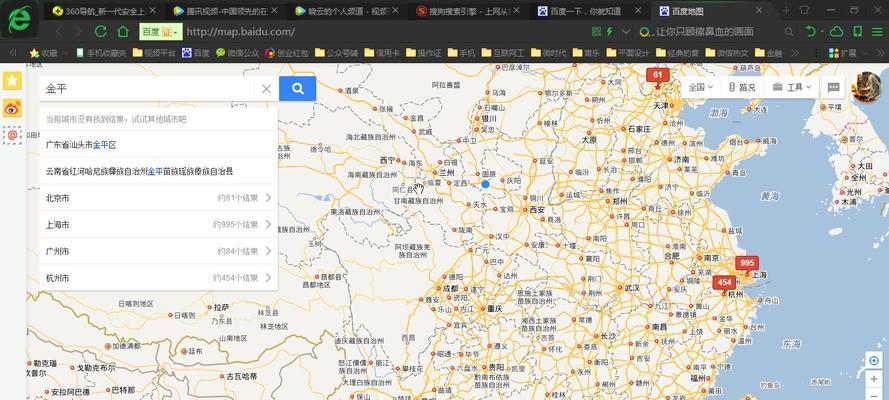Screen dimensions: 889x400
Task: Open the 互联网工 bookmark folder
Action: pyautogui.click(x=503, y=53)
